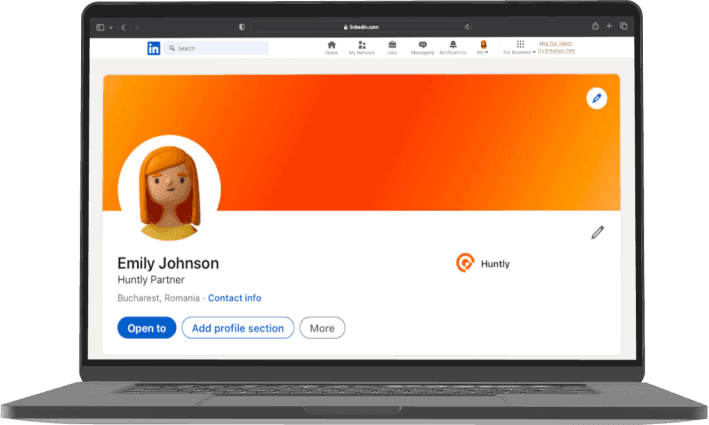Go forward in Safari
Viewport: 709px width, 425px height.
tap(137, 28)
